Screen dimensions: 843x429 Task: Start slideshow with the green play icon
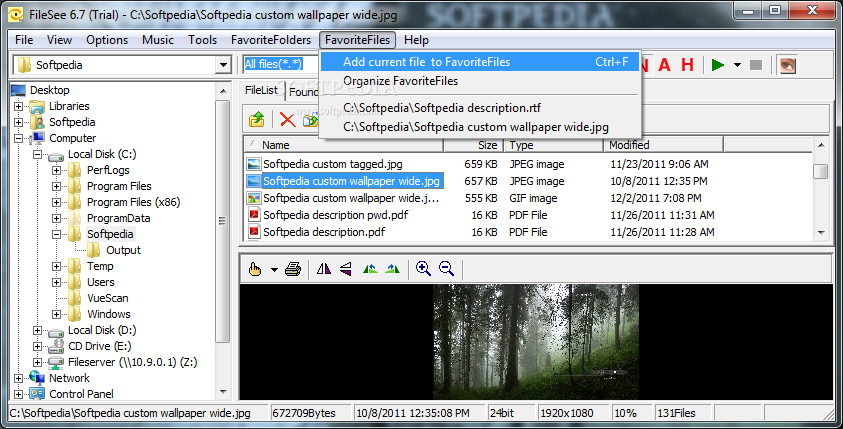coord(718,65)
